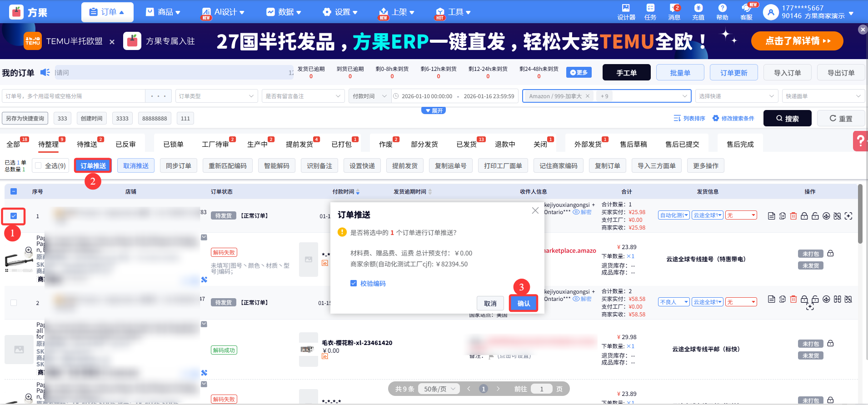This screenshot has height=405, width=868.
Task: Toggle the 全选(9) select-all checkbox
Action: (39, 166)
